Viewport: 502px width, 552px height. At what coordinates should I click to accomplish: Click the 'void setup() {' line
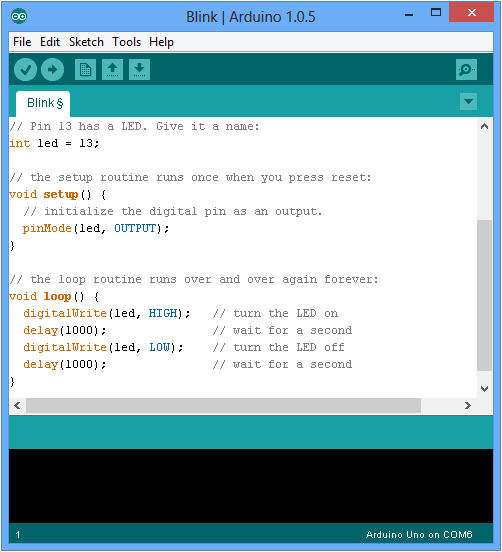pyautogui.click(x=58, y=194)
